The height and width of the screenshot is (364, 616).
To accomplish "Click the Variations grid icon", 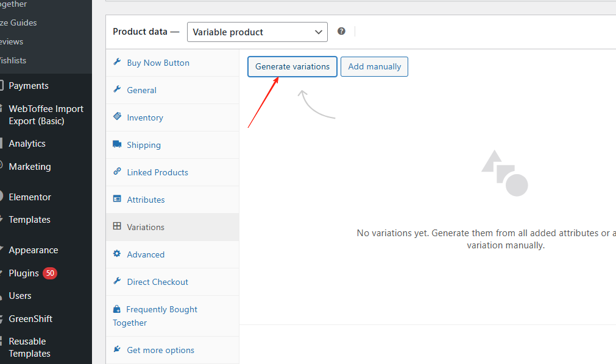I will point(117,227).
